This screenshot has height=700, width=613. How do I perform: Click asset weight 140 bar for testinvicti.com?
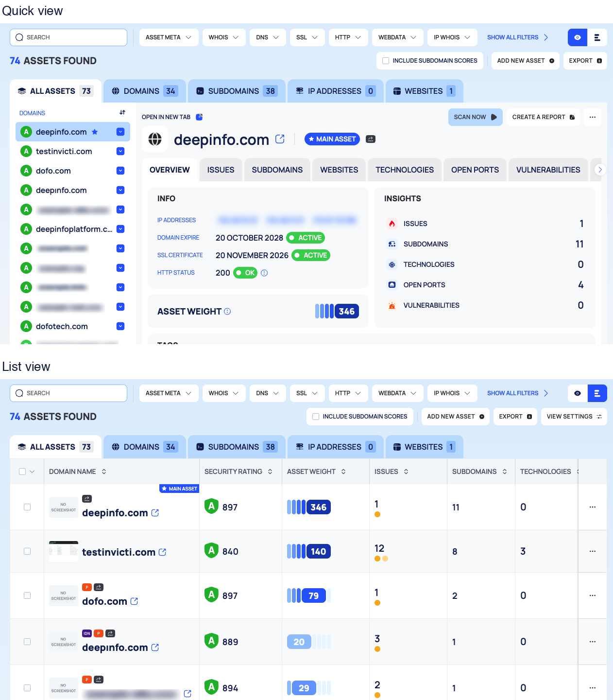309,551
